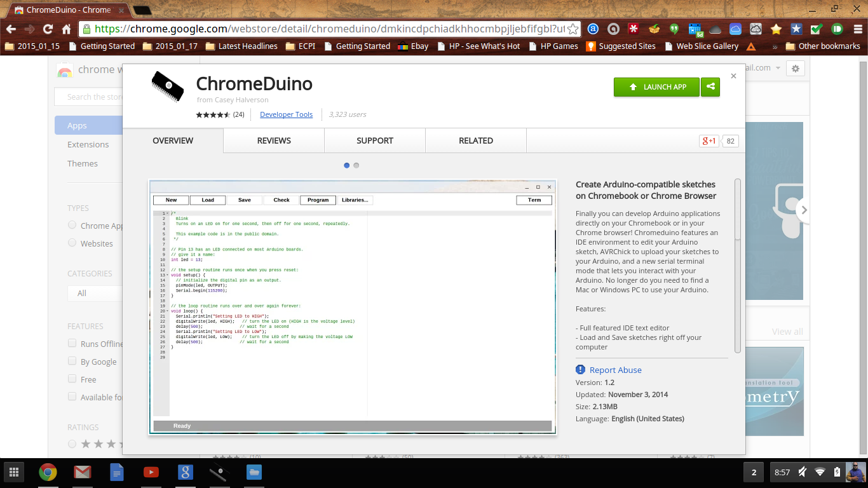Open Google Docs from the shelf

point(117,472)
